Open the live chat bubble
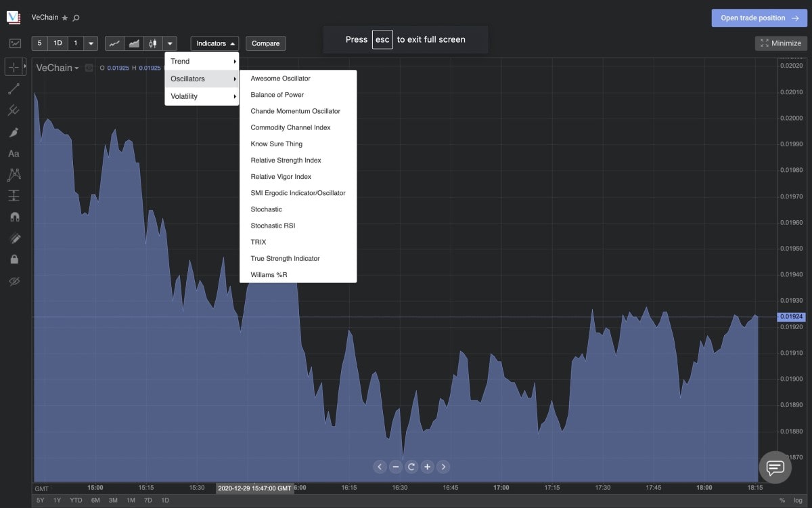The image size is (812, 508). (x=775, y=467)
